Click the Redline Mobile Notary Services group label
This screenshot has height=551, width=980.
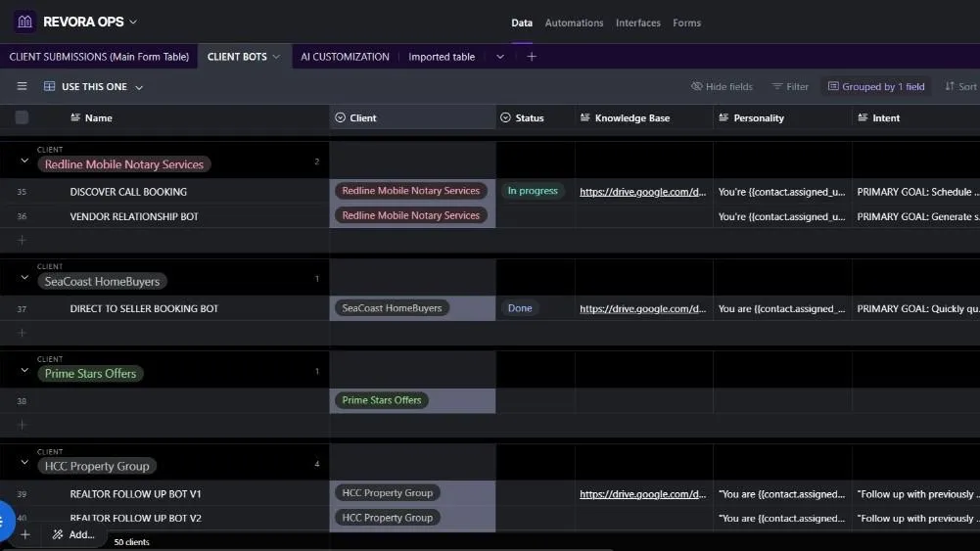pos(123,164)
